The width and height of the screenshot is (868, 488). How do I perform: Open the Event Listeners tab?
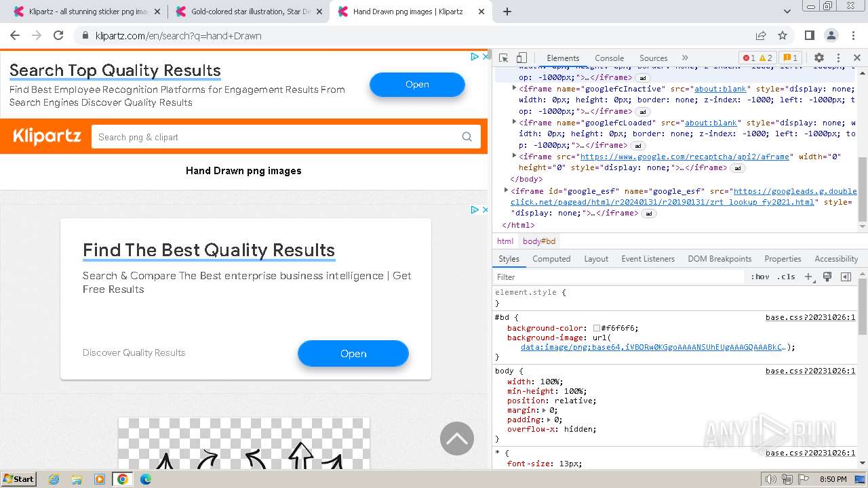click(x=648, y=259)
